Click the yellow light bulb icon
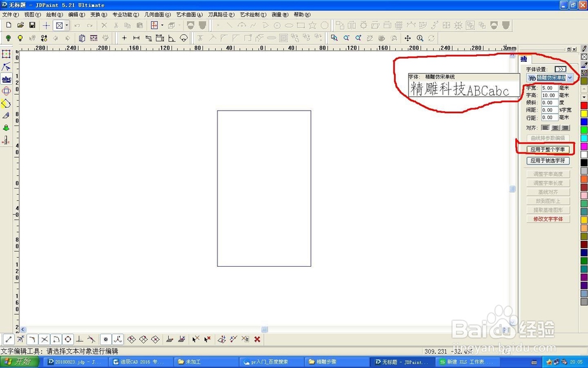This screenshot has width=588, height=368. pos(20,38)
